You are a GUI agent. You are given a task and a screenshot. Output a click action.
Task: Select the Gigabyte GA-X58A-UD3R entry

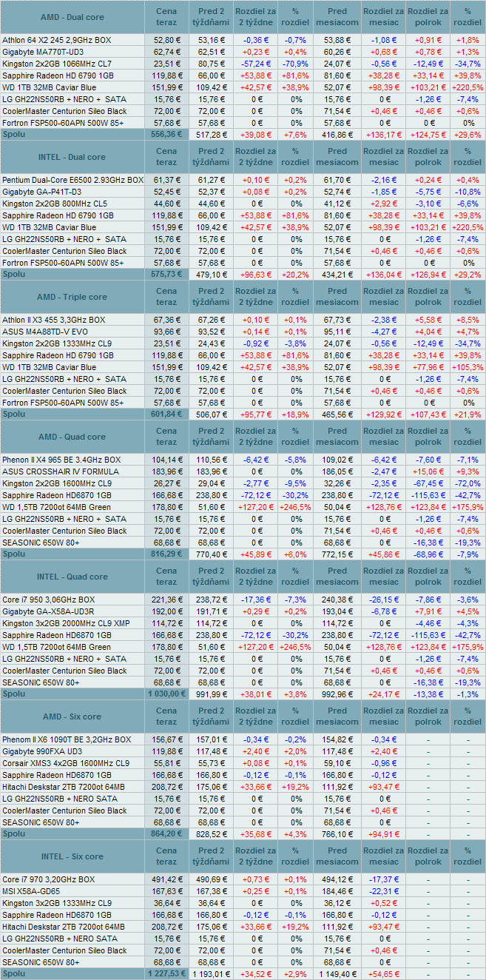[48, 611]
